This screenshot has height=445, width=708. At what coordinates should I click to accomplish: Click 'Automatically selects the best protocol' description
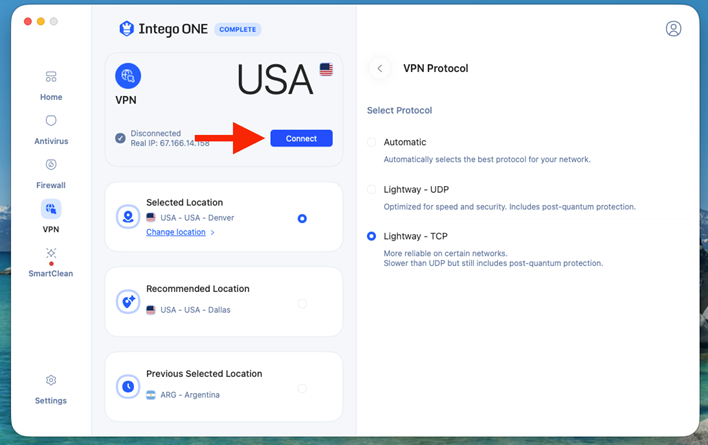pyautogui.click(x=487, y=159)
